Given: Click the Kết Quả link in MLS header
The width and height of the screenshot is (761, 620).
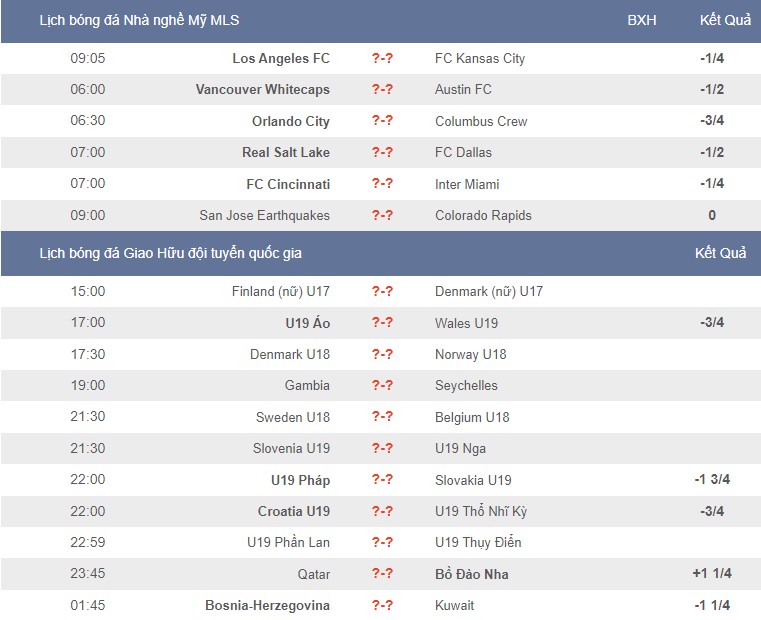Looking at the screenshot, I should pos(725,20).
